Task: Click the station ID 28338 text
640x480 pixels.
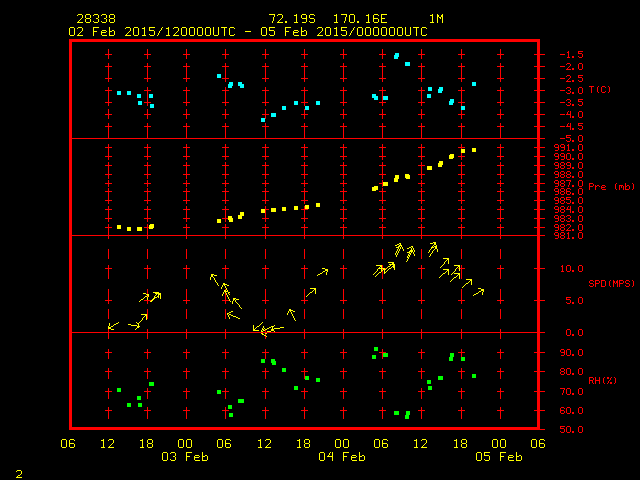Action: click(95, 19)
